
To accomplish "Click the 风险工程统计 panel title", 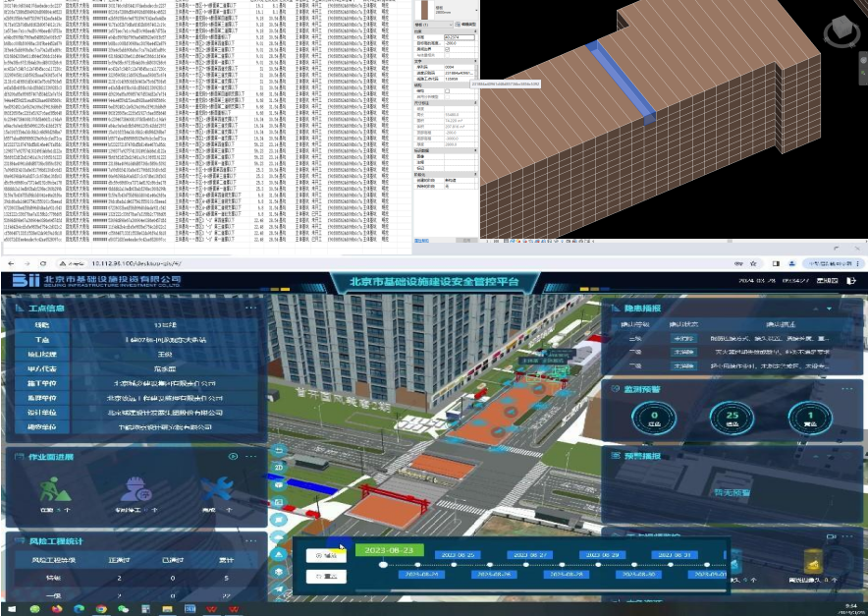I will point(56,541).
